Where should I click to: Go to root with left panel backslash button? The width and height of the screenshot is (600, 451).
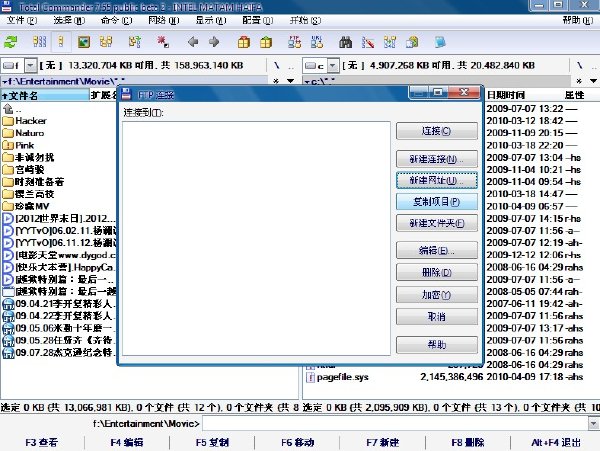click(276, 66)
